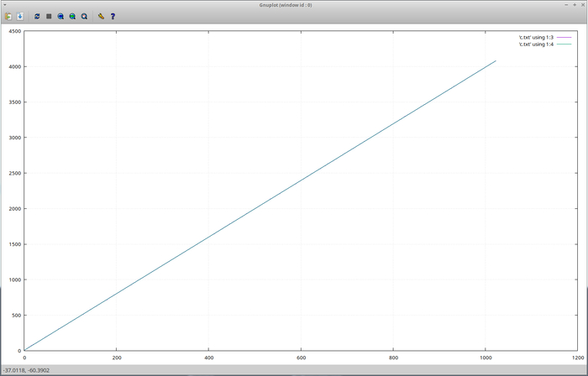Image resolution: width=588 pixels, height=376 pixels.
Task: Open the window menu arrow in title bar
Action: click(6, 4)
